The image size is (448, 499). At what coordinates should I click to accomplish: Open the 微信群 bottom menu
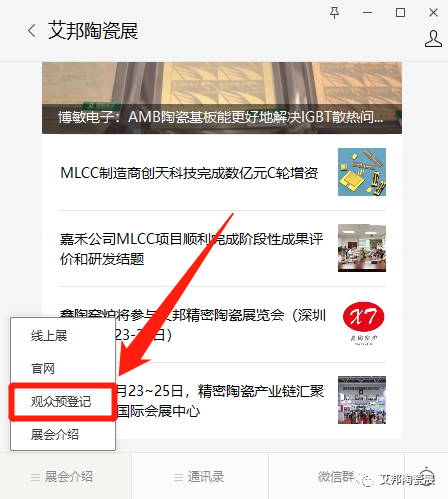(336, 477)
